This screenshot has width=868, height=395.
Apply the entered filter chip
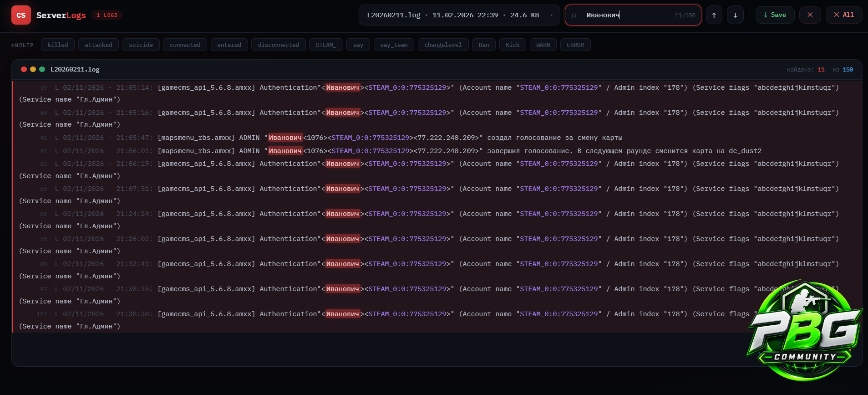pos(229,45)
